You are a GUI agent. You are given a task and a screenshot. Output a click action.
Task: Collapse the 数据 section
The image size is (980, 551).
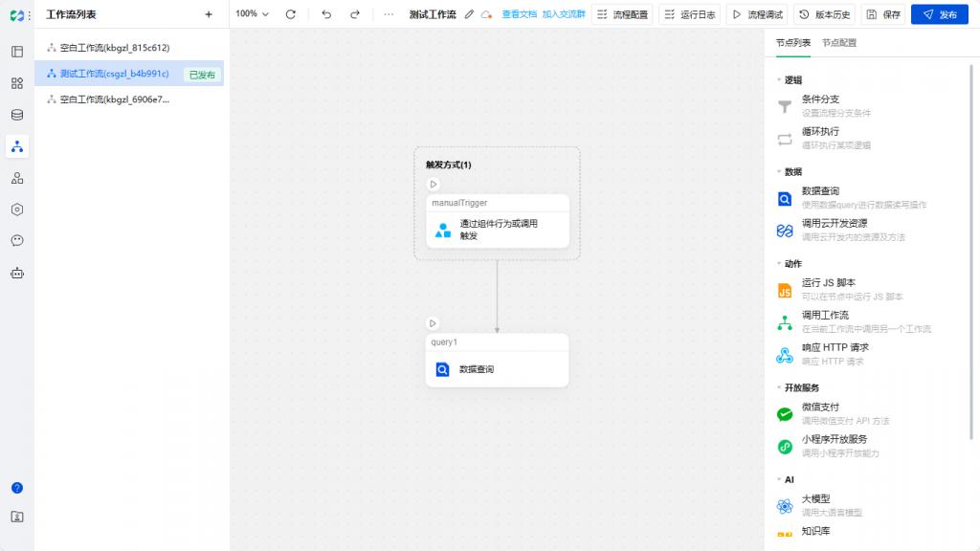point(779,172)
